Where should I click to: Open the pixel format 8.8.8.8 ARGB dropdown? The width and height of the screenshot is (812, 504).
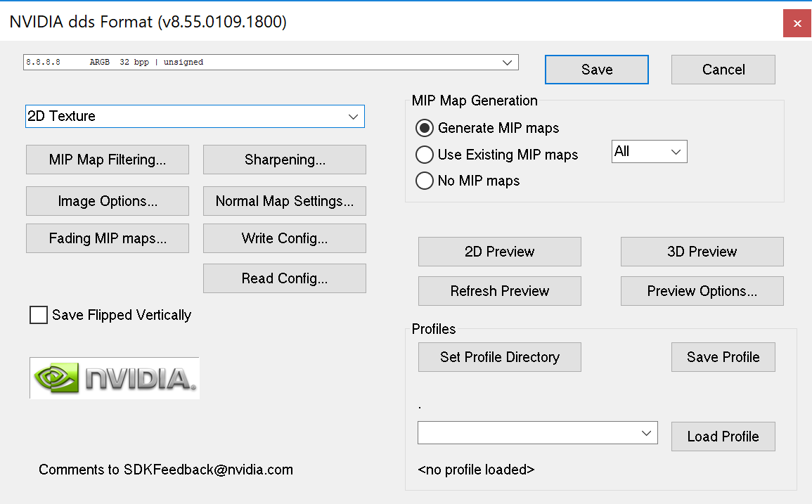[x=271, y=62]
